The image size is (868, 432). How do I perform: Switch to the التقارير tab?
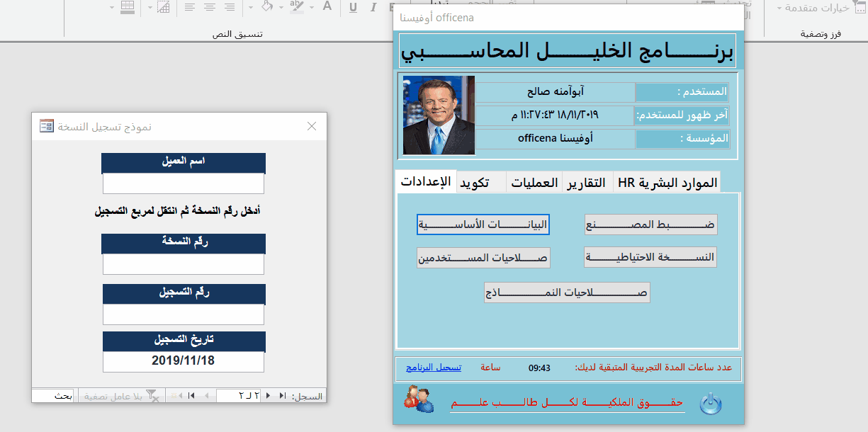coord(587,183)
